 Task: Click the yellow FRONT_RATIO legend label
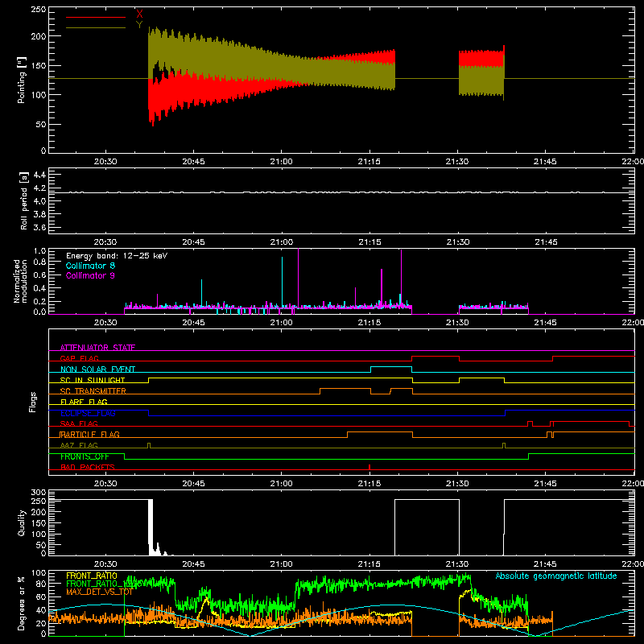point(92,576)
